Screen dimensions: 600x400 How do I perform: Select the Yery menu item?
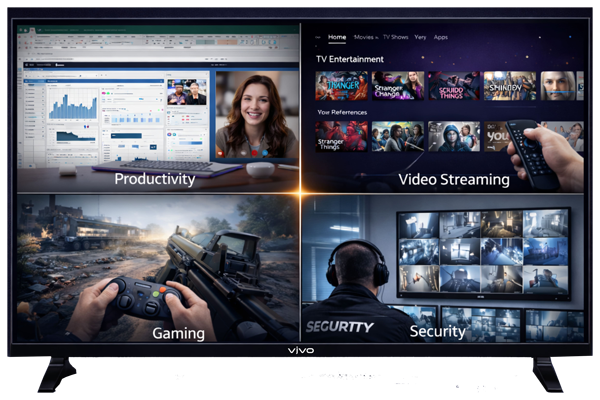click(420, 37)
